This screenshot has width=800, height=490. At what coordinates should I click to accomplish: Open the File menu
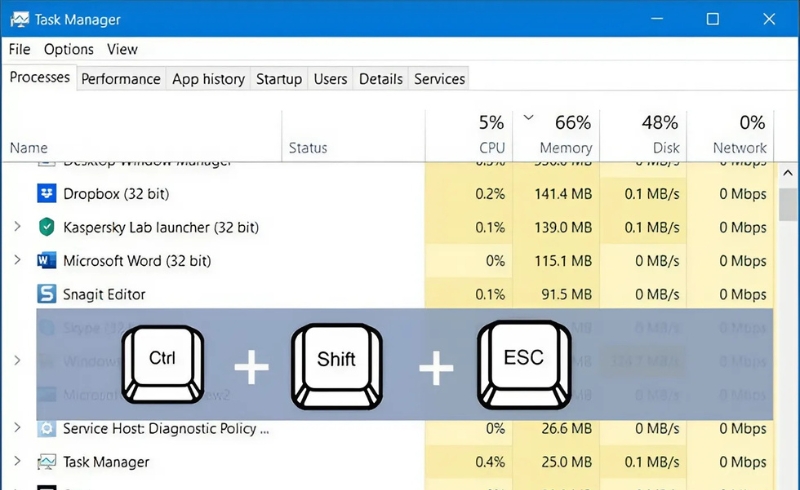(19, 50)
